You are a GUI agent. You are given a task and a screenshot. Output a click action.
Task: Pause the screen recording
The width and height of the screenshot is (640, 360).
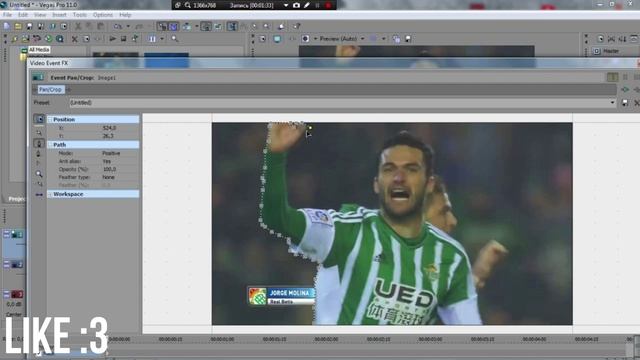pyautogui.click(x=318, y=5)
